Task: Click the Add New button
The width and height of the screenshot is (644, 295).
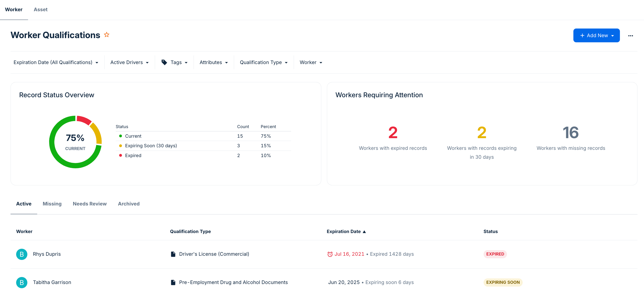Action: pos(596,36)
